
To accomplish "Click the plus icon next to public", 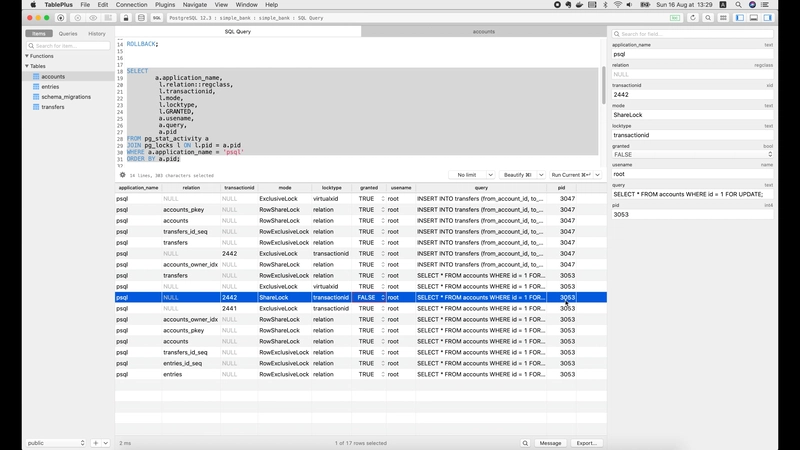I will [95, 443].
